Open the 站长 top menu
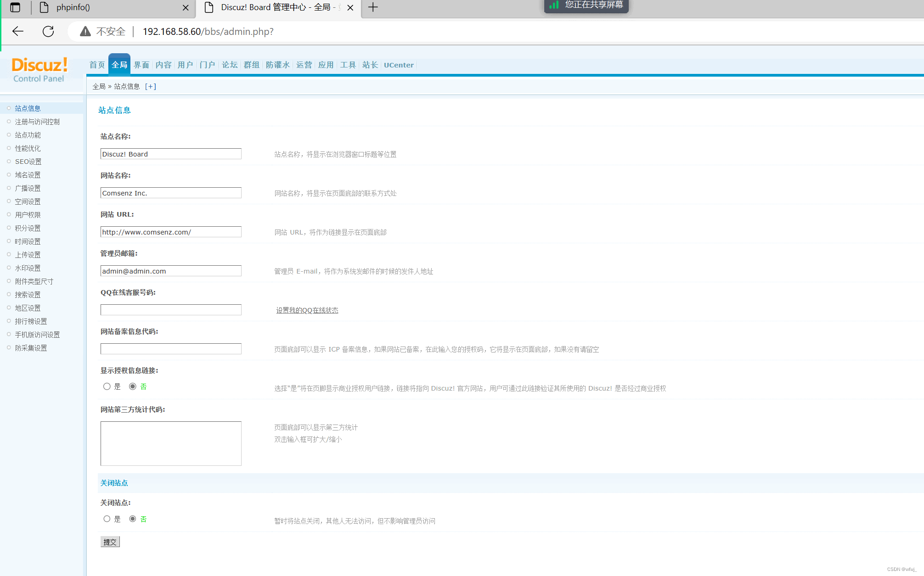Image resolution: width=924 pixels, height=576 pixels. pos(370,65)
